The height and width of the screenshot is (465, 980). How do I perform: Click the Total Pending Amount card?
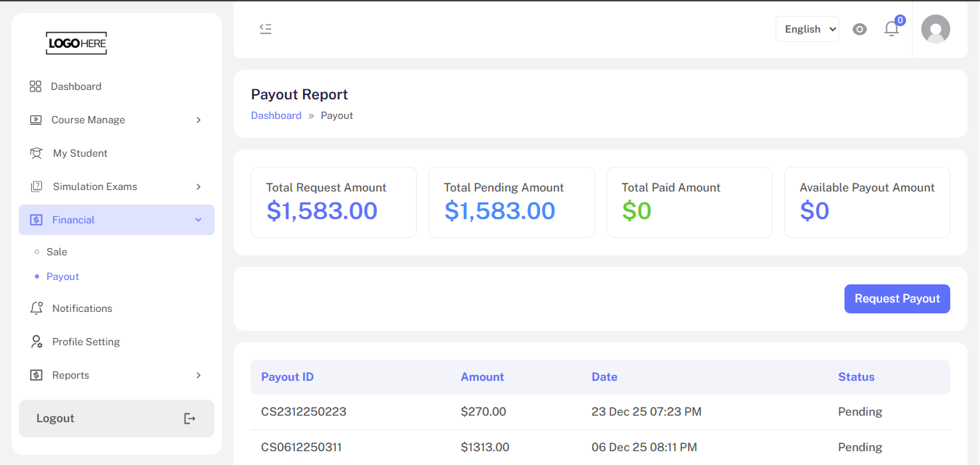click(512, 202)
